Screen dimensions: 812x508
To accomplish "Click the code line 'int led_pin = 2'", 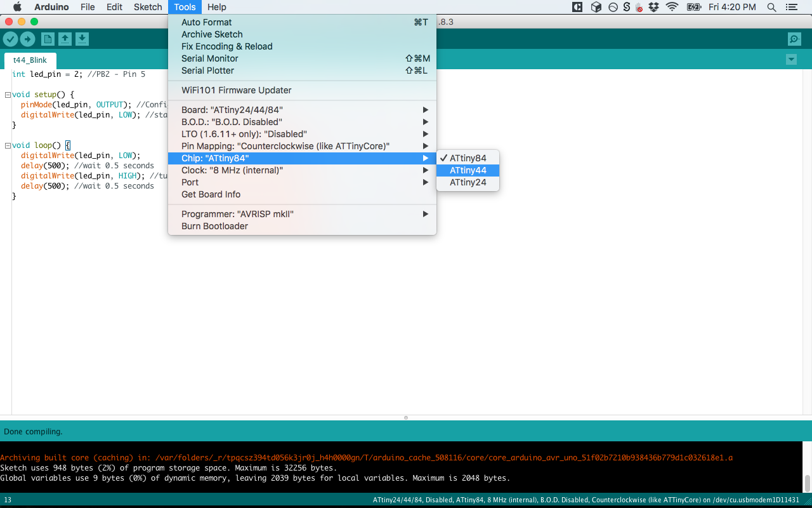I will click(x=79, y=74).
